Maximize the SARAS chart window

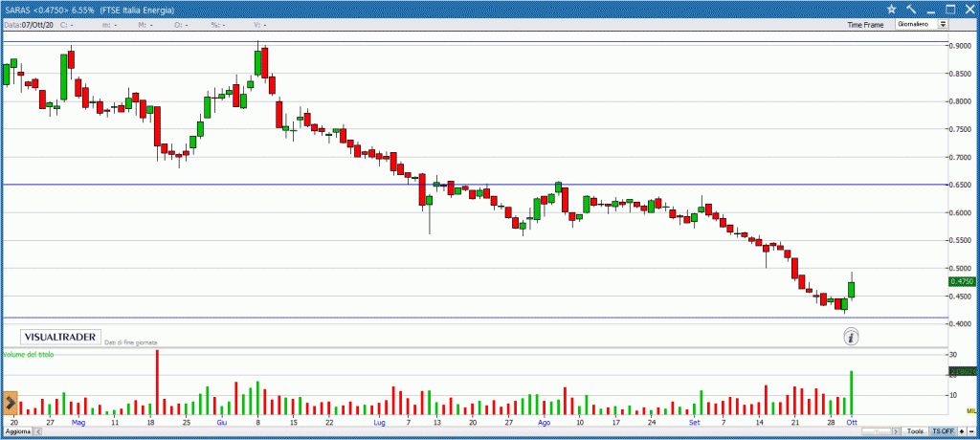pos(950,10)
